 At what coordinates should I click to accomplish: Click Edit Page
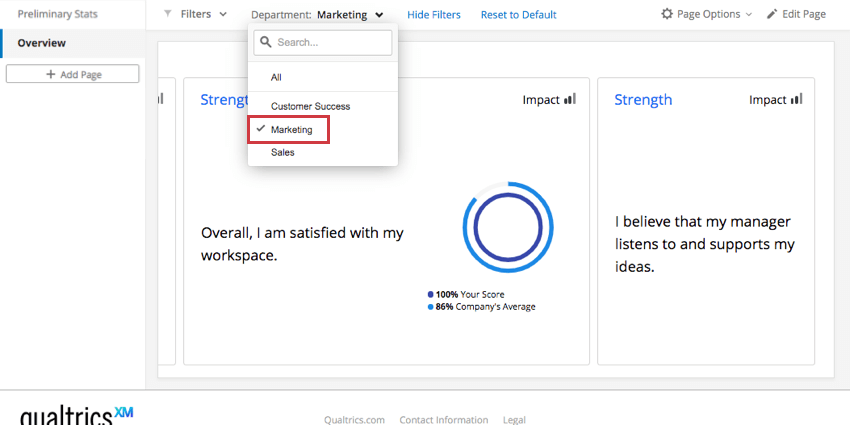pyautogui.click(x=796, y=15)
